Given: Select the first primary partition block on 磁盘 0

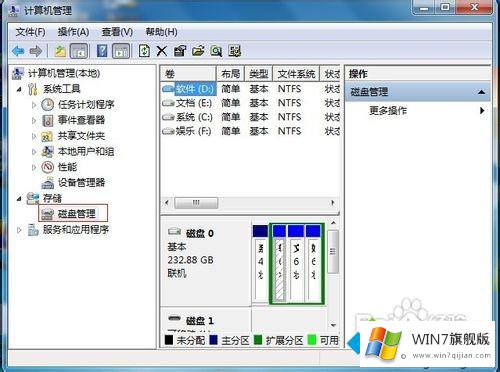Looking at the screenshot, I should point(260,264).
